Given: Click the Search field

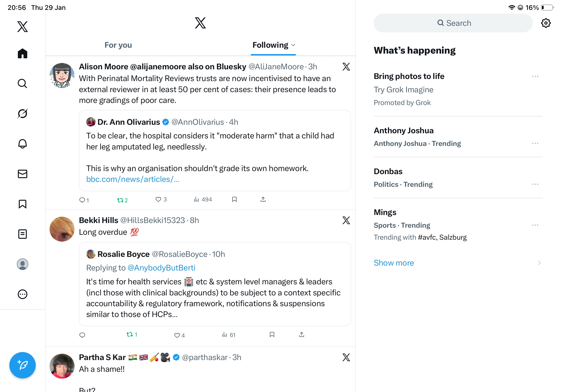Looking at the screenshot, I should 453,23.
